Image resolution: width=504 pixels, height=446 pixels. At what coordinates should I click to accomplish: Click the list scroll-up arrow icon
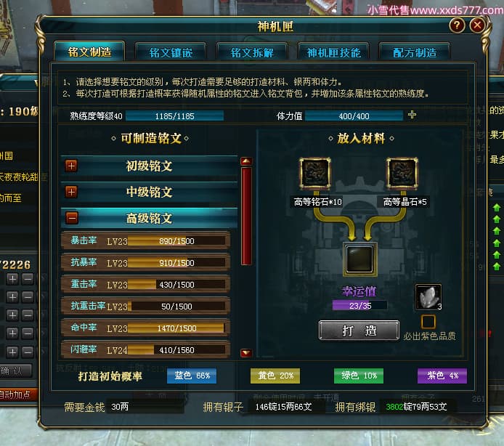coord(246,161)
